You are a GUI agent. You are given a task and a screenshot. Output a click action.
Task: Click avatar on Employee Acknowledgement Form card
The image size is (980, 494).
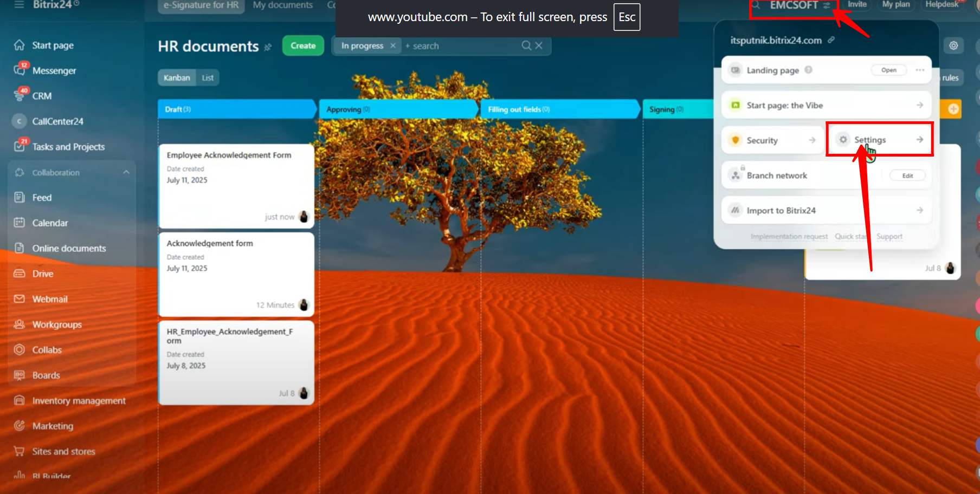(304, 217)
